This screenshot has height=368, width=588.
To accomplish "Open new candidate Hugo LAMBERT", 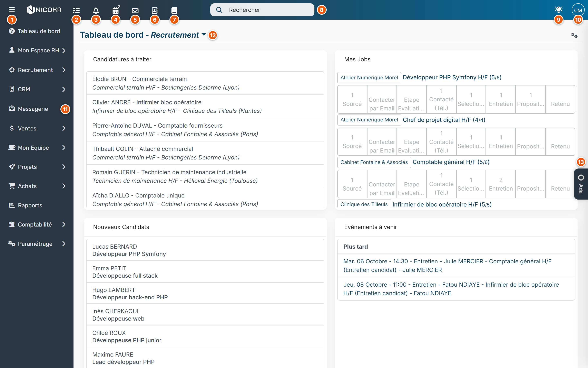I will (x=205, y=293).
